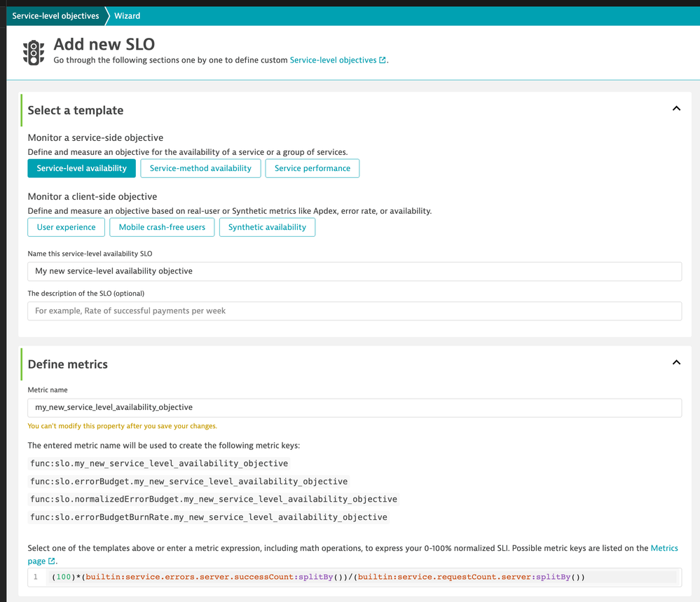The height and width of the screenshot is (602, 700).
Task: Choose Service performance template
Action: [x=312, y=168]
